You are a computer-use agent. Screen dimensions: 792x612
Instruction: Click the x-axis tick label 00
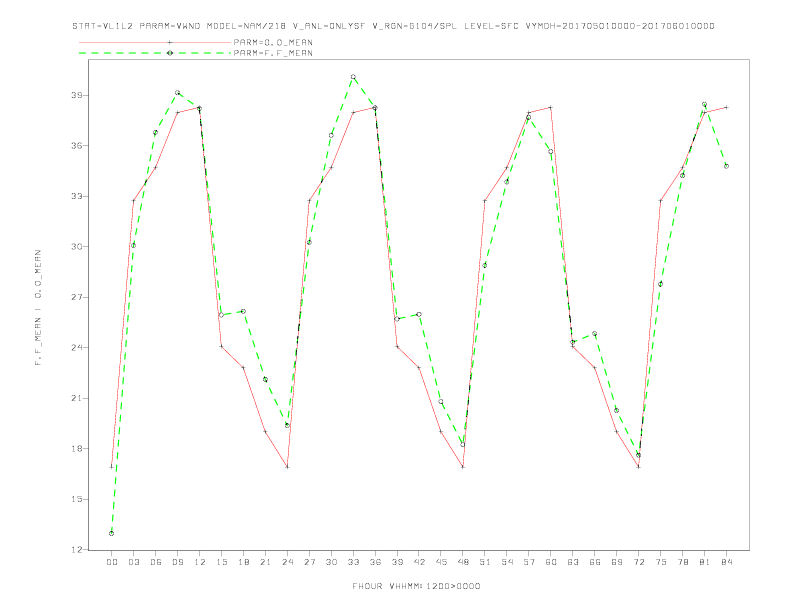[112, 562]
